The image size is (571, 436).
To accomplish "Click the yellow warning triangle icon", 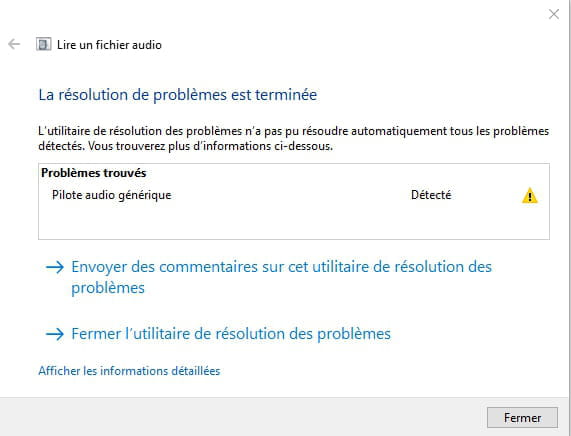I will (529, 195).
